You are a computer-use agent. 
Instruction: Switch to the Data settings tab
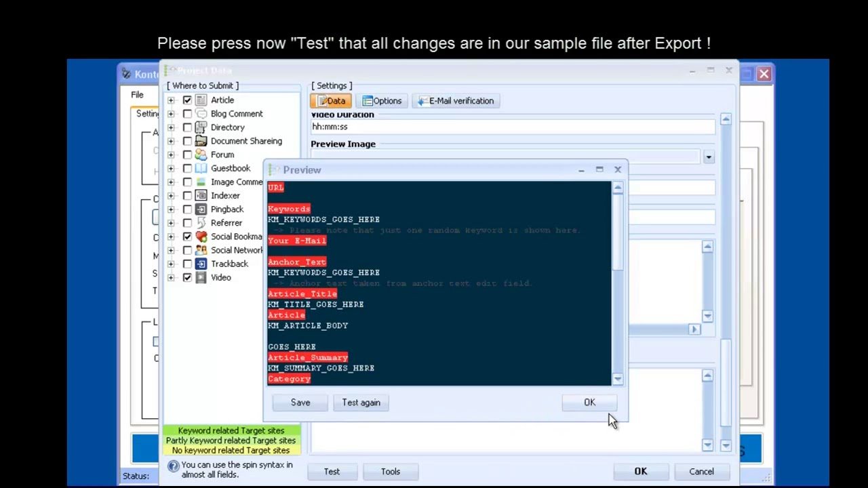(x=332, y=101)
